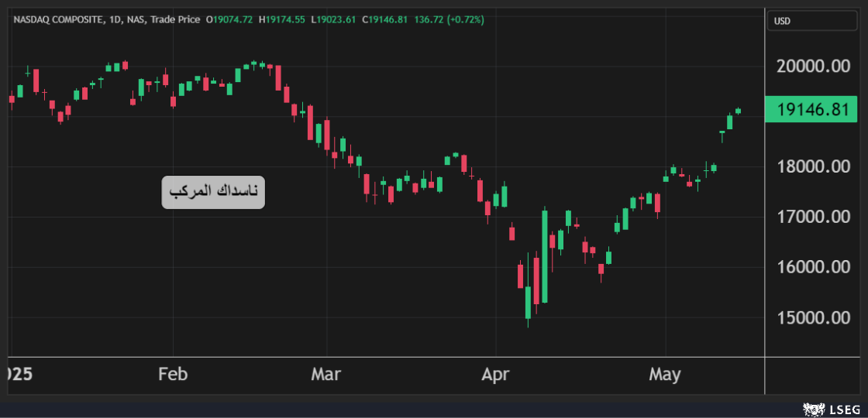Image resolution: width=868 pixels, height=418 pixels.
Task: Click the 17000.00 price axis label
Action: click(x=813, y=217)
